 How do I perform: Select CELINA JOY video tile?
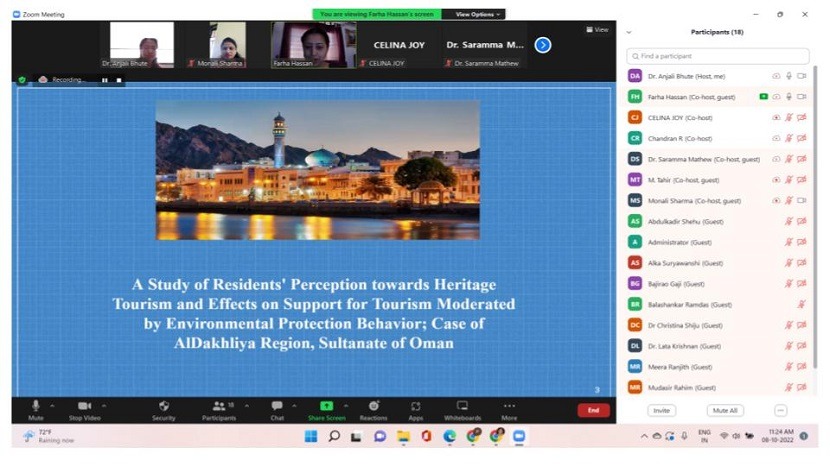[x=399, y=45]
